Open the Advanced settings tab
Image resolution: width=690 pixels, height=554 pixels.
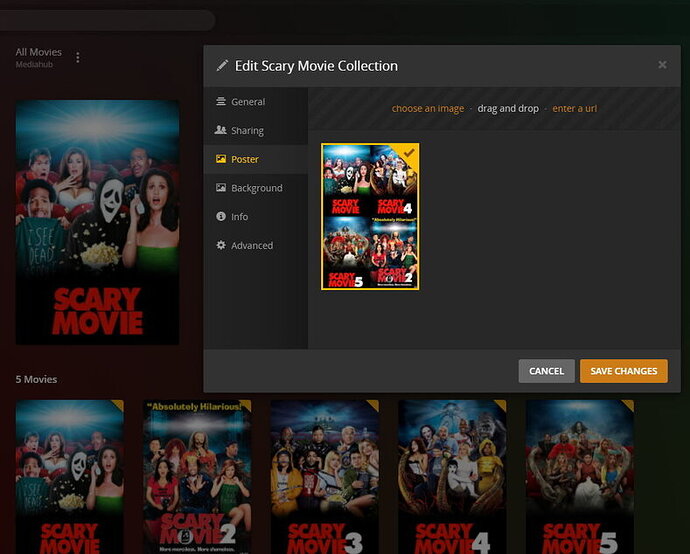[256, 245]
